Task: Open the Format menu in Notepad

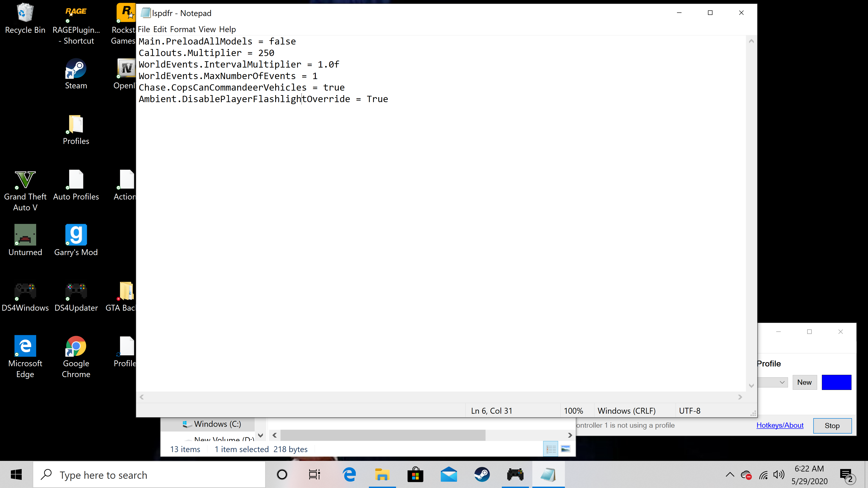Action: 183,29
